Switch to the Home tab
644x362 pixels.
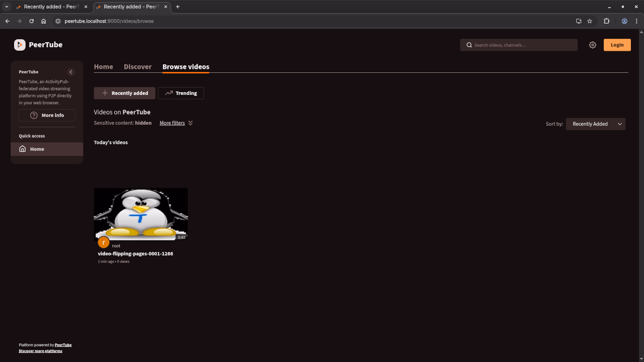[x=103, y=66]
